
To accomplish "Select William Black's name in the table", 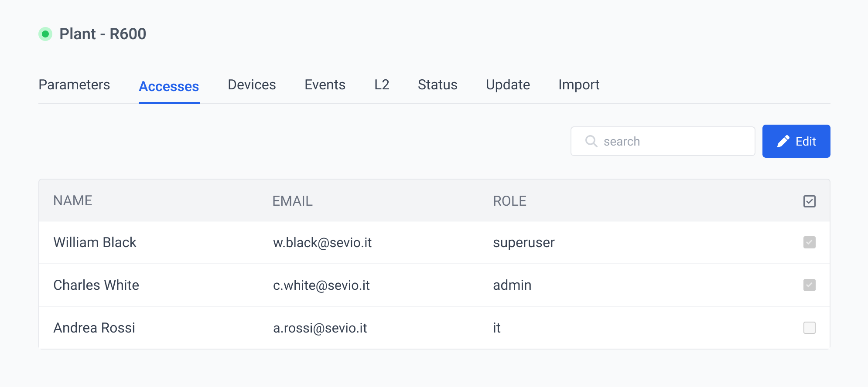I will (95, 242).
